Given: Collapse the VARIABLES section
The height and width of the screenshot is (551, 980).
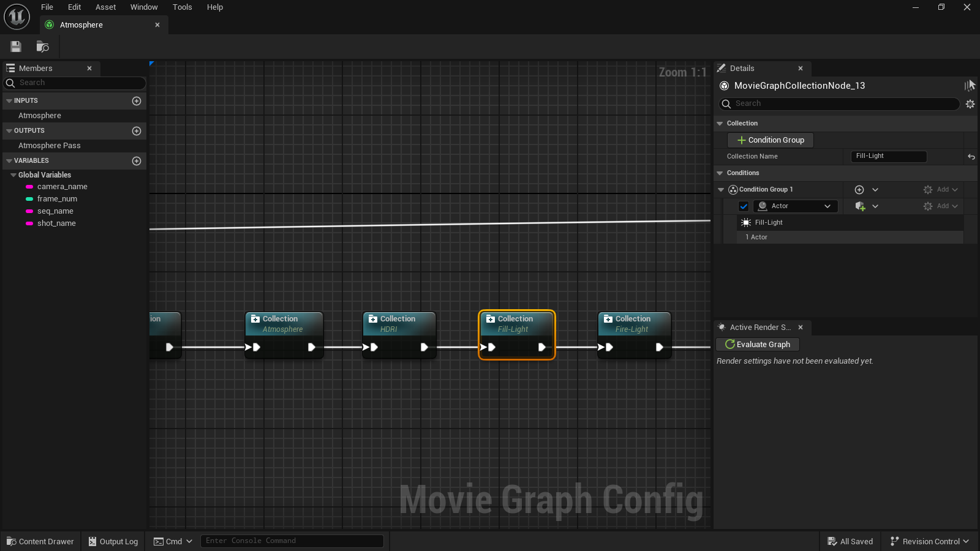Looking at the screenshot, I should 9,161.
